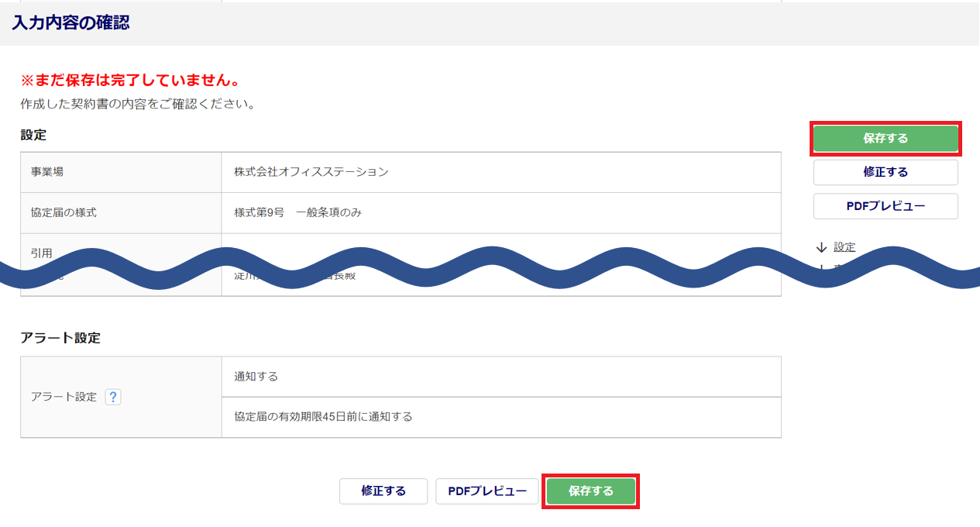
Task: Click the green 保存する button at top right
Action: point(885,139)
